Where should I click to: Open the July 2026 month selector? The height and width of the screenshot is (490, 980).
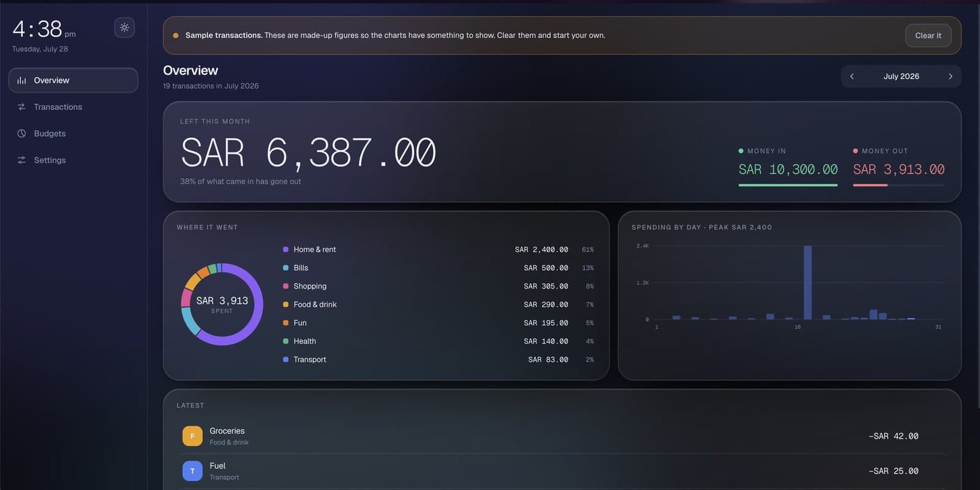[x=901, y=77]
